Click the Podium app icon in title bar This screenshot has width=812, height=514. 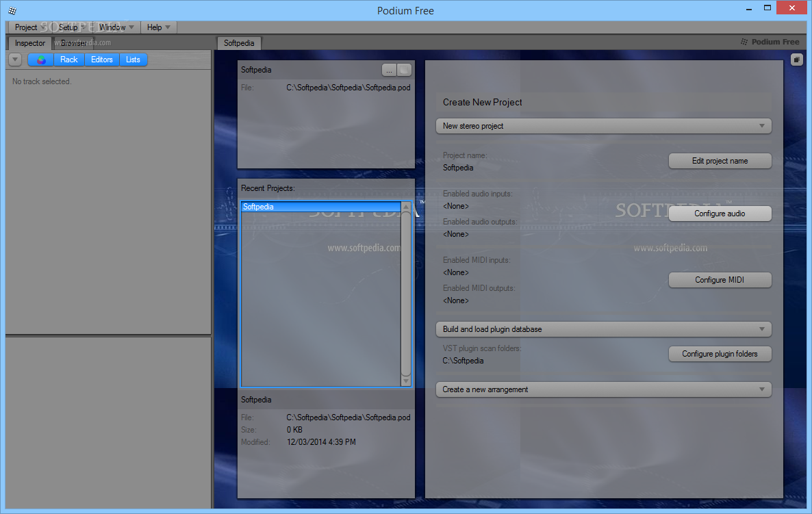12,10
